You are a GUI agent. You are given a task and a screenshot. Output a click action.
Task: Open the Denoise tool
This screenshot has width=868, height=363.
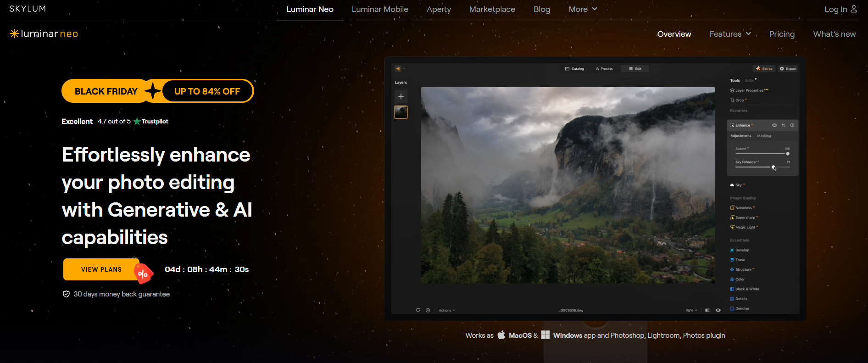click(x=740, y=308)
